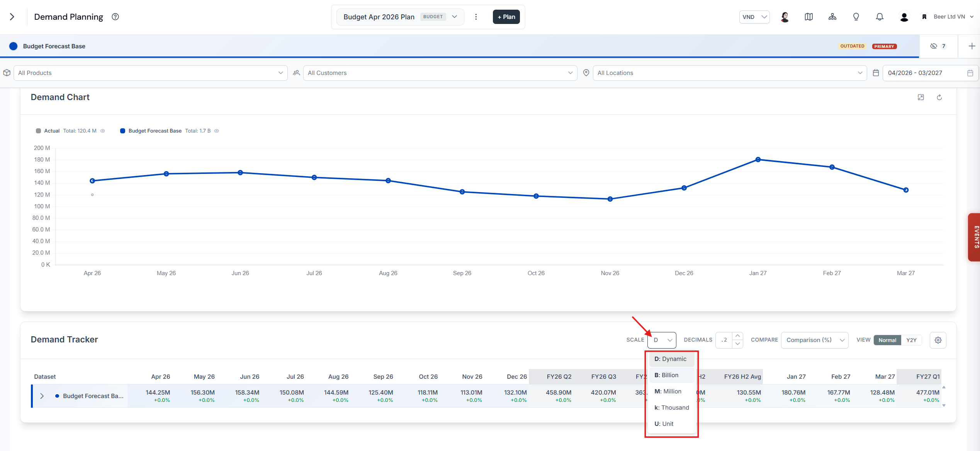
Task: Open Comparison (%) compare dropdown
Action: coord(815,340)
